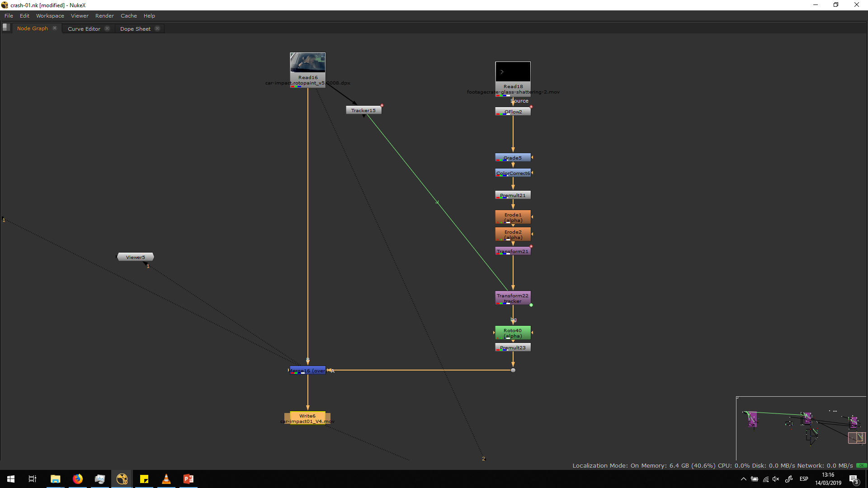Image resolution: width=868 pixels, height=488 pixels.
Task: Click the Merge16 over node
Action: pyautogui.click(x=307, y=371)
